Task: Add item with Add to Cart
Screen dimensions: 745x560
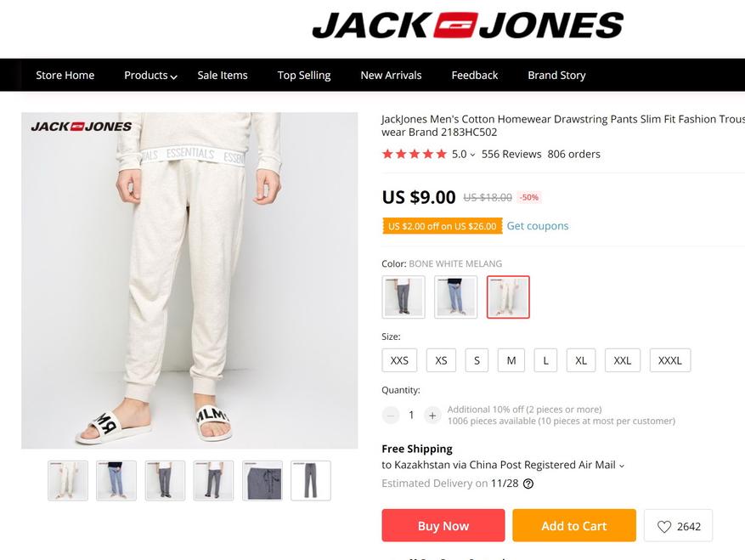Action: pyautogui.click(x=574, y=525)
